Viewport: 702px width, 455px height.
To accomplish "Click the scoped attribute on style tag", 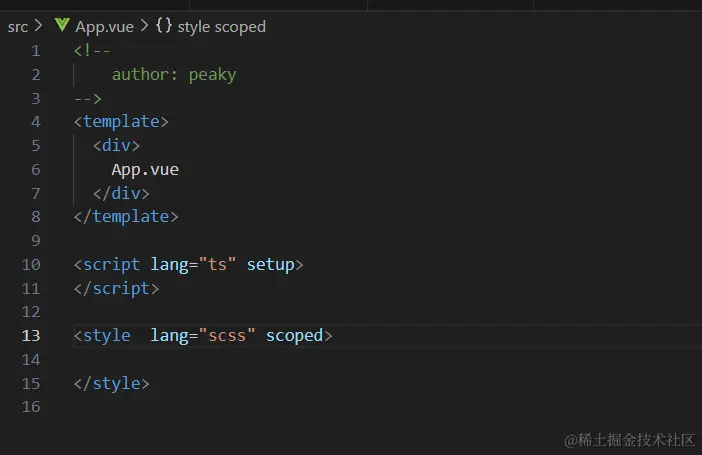I will click(x=294, y=336).
